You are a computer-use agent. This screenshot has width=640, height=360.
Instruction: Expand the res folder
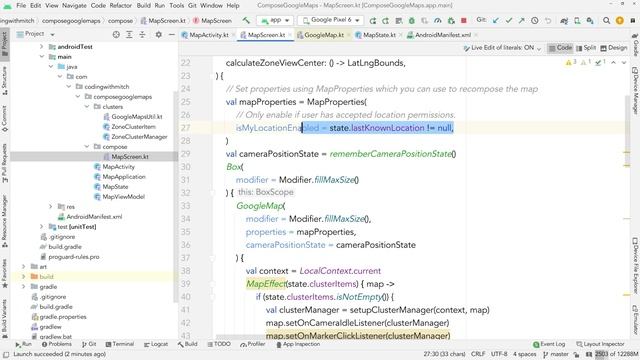[x=51, y=207]
